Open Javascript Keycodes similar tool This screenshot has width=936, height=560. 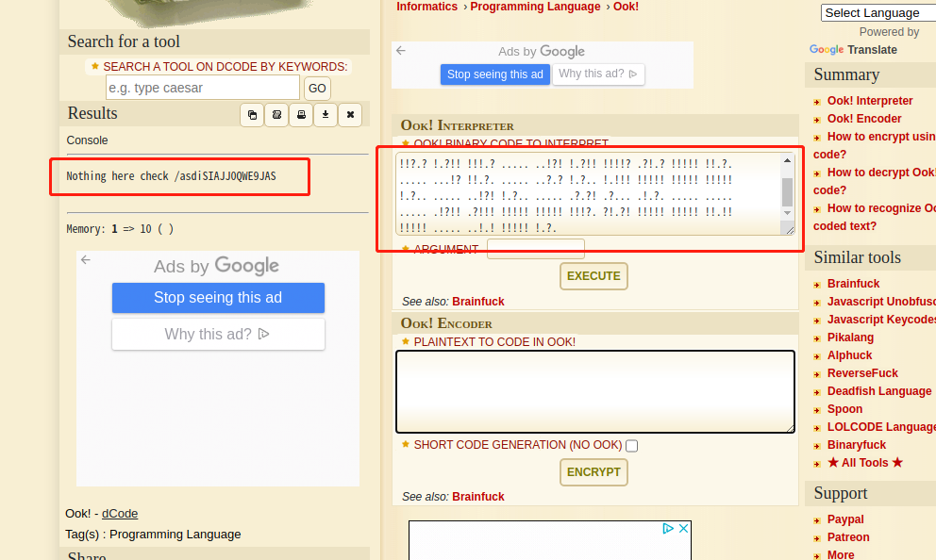(881, 319)
